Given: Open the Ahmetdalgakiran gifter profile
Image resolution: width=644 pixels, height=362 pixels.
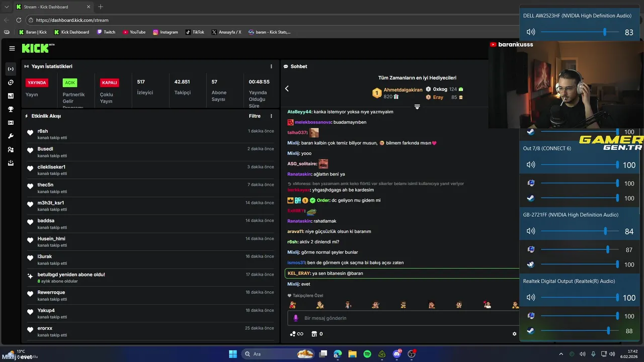Looking at the screenshot, I should [x=403, y=90].
